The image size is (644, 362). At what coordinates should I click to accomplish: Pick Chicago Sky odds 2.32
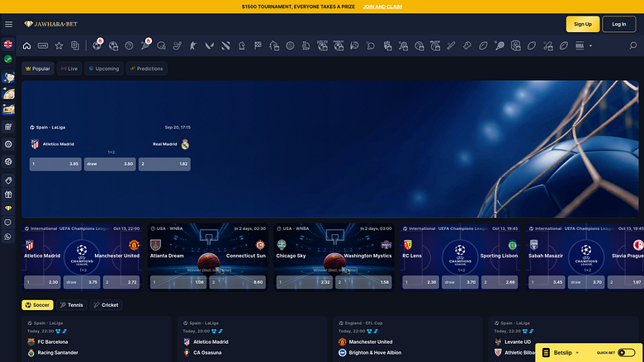coord(305,282)
